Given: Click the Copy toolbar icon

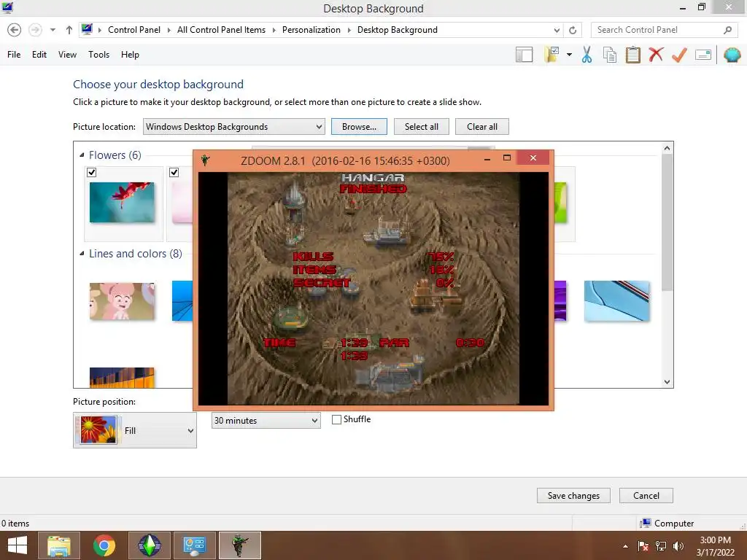Looking at the screenshot, I should coord(610,55).
